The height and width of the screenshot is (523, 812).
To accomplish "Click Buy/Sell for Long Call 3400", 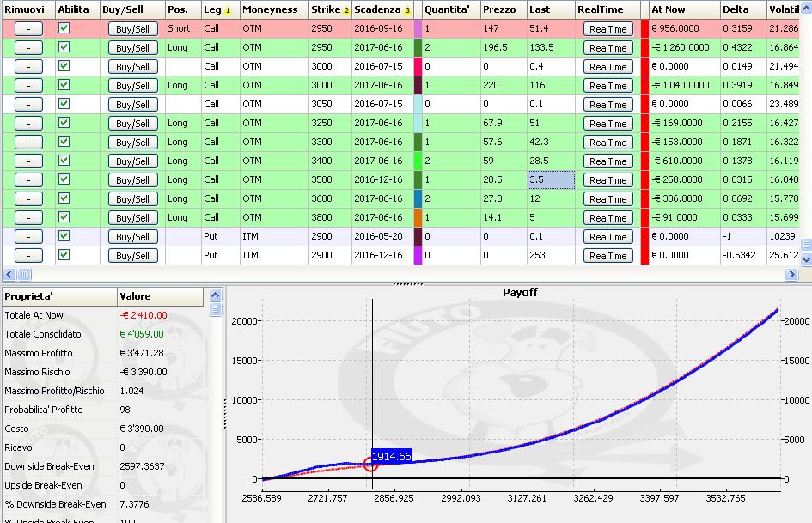I will click(x=132, y=161).
